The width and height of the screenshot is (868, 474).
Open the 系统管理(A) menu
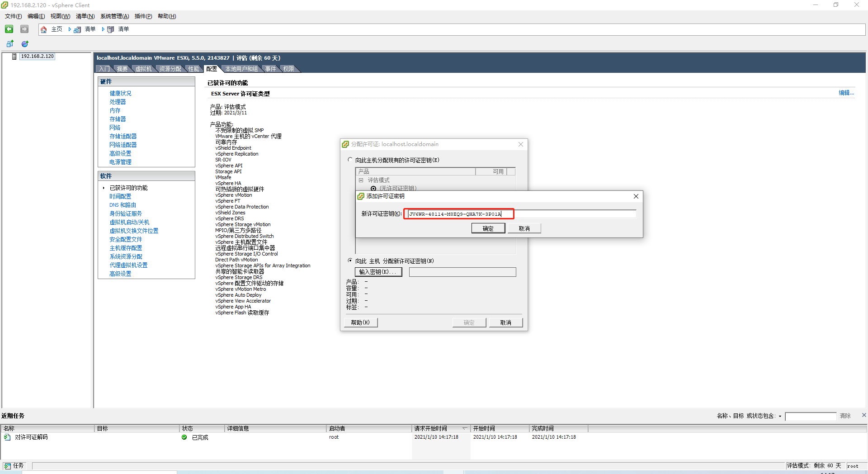coord(114,16)
